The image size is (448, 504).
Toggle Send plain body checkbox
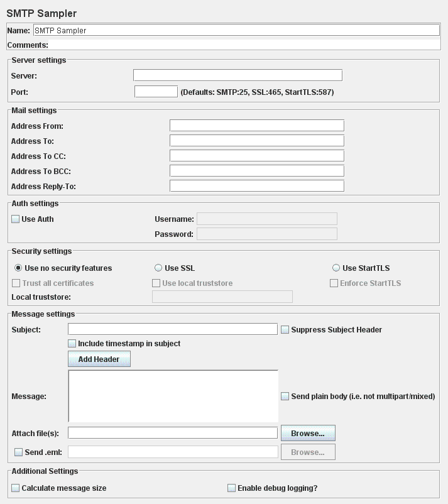click(x=285, y=397)
